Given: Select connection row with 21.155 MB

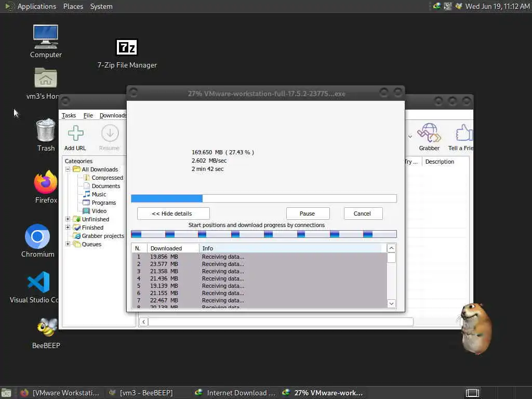Looking at the screenshot, I should click(259, 293).
